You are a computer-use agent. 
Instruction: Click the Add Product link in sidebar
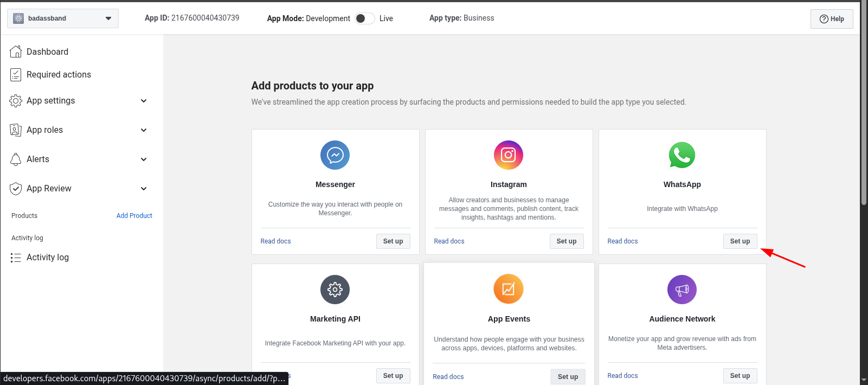coord(134,216)
